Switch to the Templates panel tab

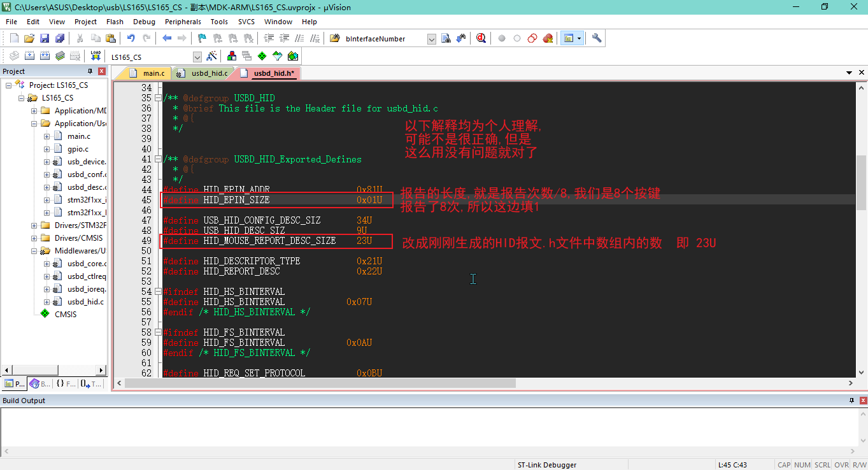pyautogui.click(x=91, y=384)
